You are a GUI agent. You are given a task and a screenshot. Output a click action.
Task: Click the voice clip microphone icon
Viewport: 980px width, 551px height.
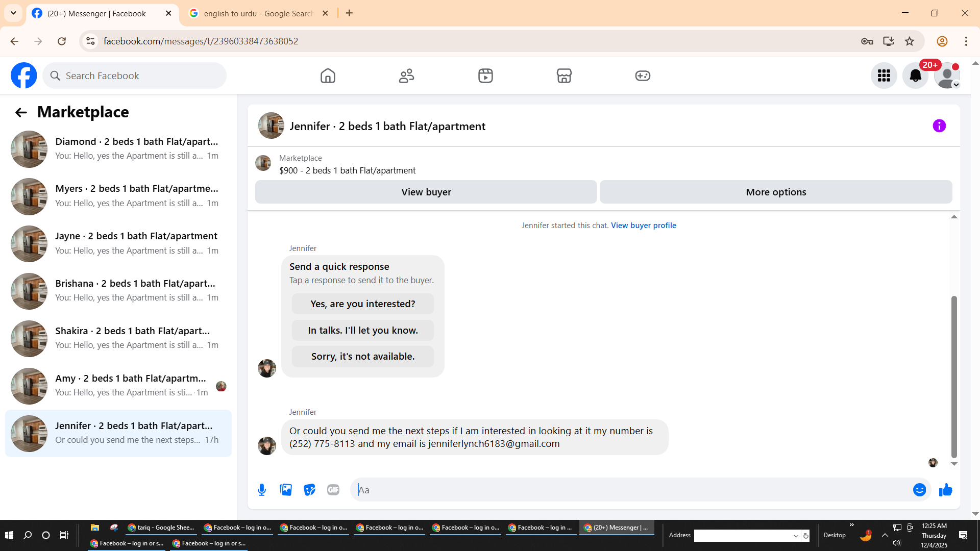coord(262,490)
